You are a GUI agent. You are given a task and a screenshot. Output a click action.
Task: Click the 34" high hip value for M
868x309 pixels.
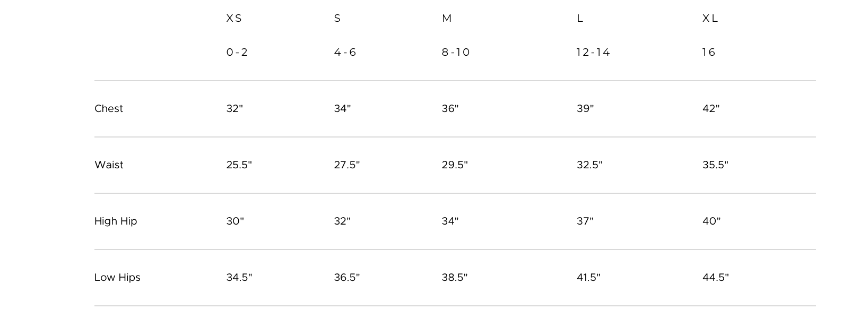point(450,221)
